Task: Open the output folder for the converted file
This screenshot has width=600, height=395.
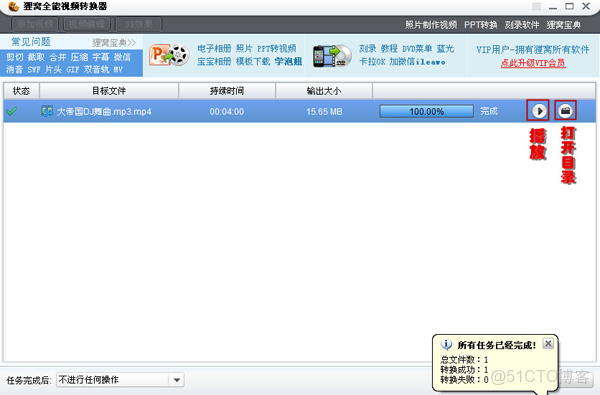Action: [x=565, y=111]
